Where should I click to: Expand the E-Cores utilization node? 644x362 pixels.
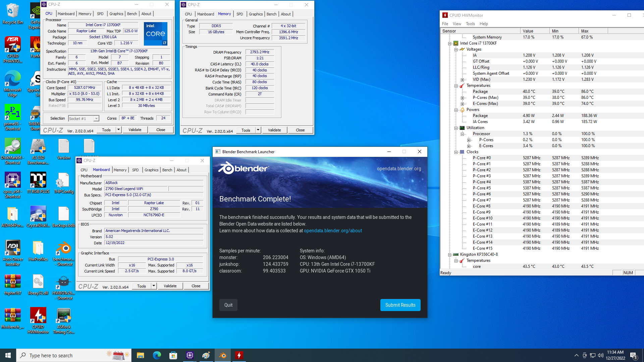pyautogui.click(x=469, y=146)
